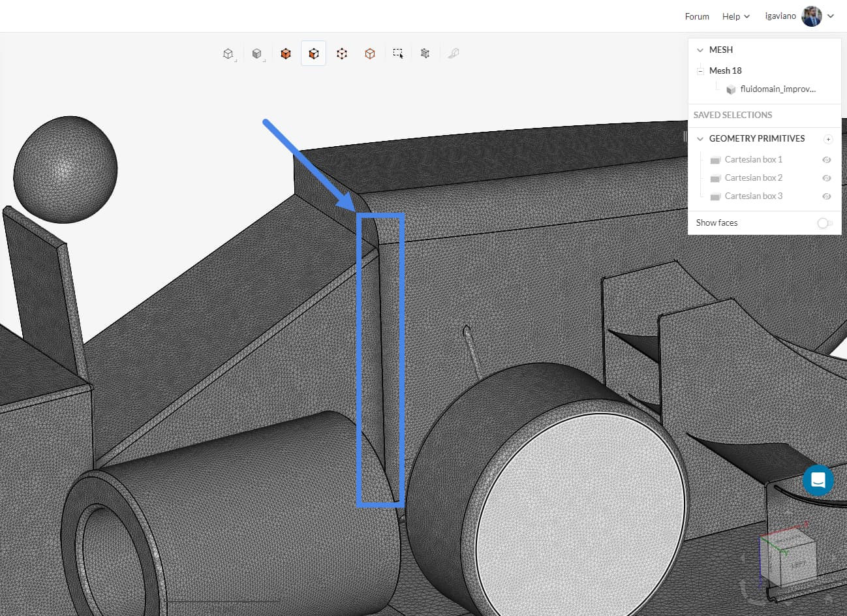This screenshot has width=847, height=616.
Task: Open the view orientation cube menu
Action: tap(228, 54)
